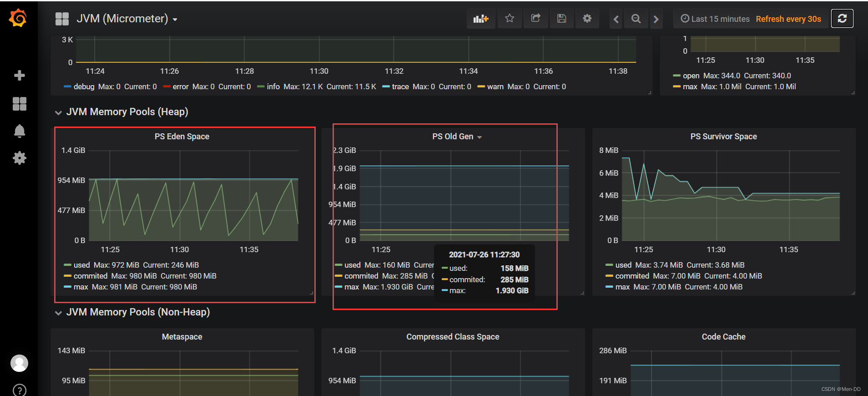Open the JVM (Micrometer) dashboard picker
Screen dimensions: 868x396
127,19
